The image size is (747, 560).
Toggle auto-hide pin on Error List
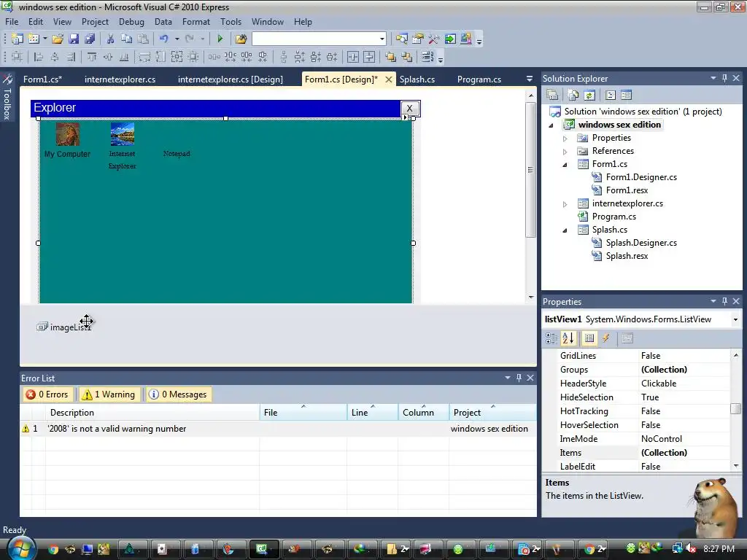click(x=519, y=378)
